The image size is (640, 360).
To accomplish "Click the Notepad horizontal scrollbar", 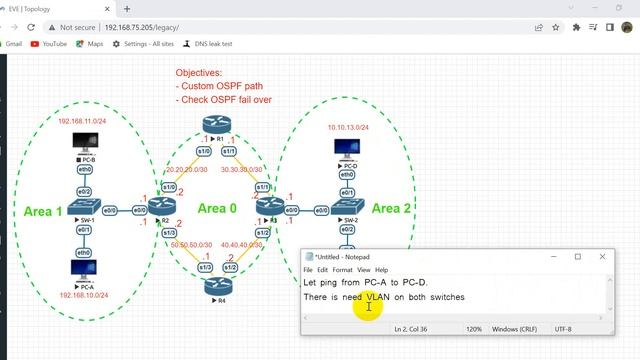I will 453,318.
